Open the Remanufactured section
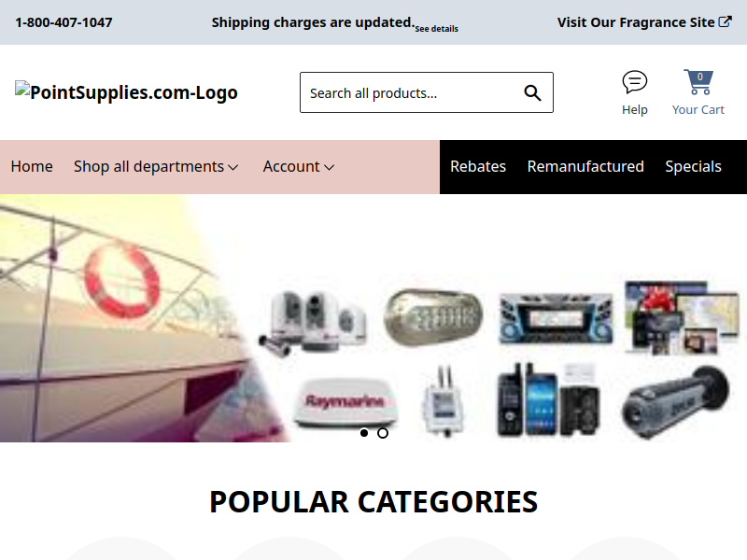747x560 pixels. click(585, 167)
